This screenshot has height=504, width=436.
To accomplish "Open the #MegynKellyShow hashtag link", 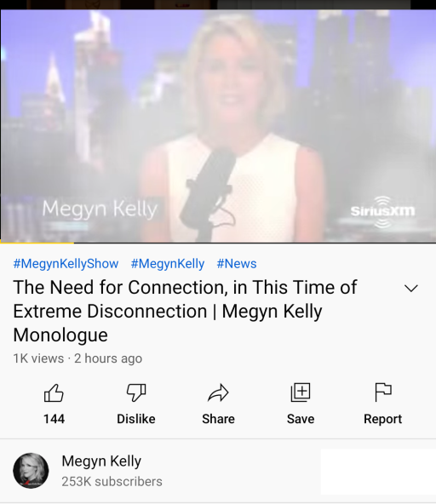I will click(66, 264).
